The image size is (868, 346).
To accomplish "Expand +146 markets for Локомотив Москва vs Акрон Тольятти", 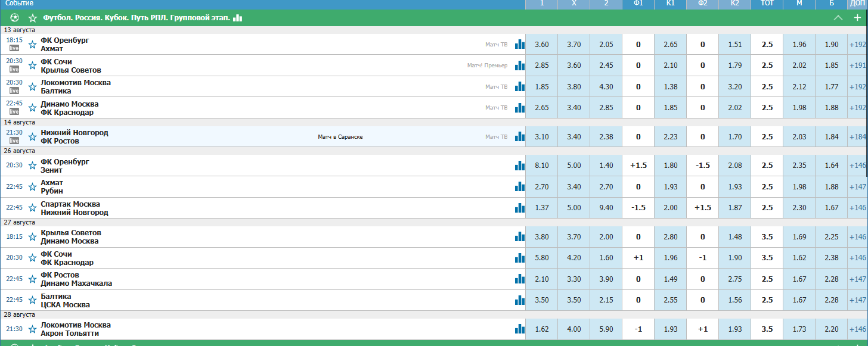I will point(858,329).
